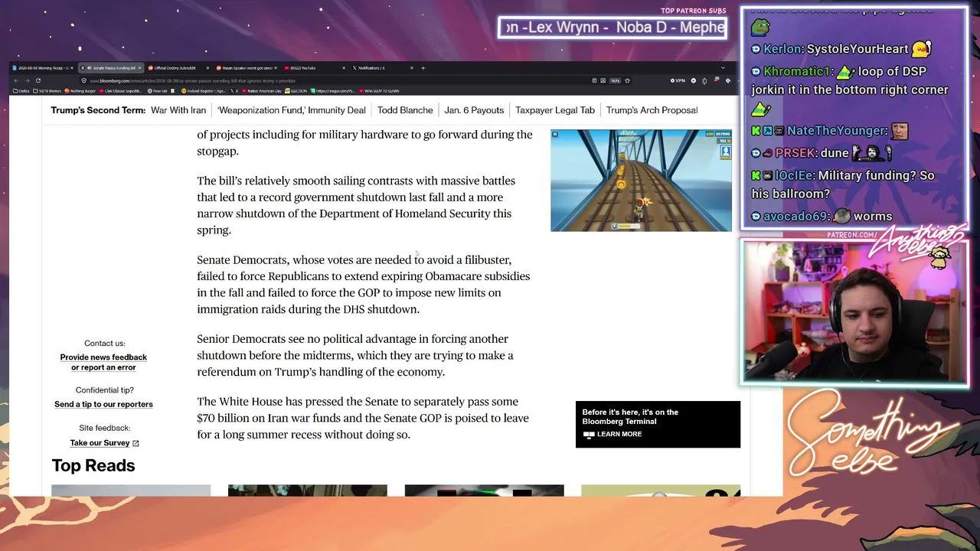
Task: Click the Contact us label
Action: pos(104,344)
